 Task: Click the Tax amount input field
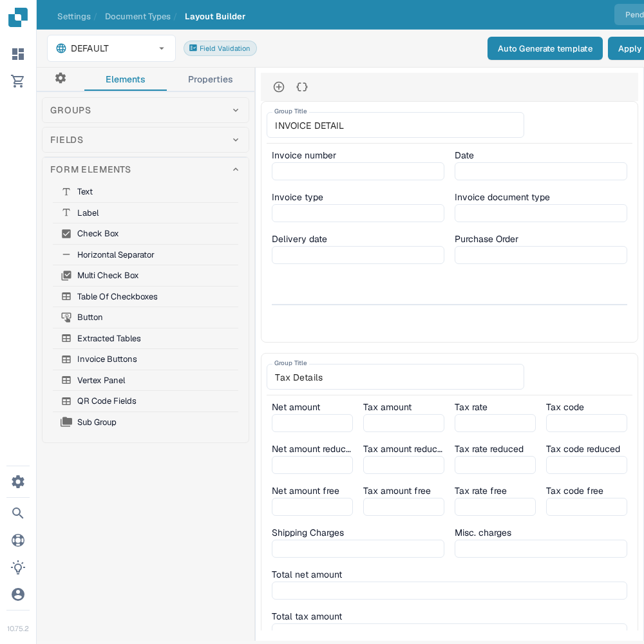403,423
